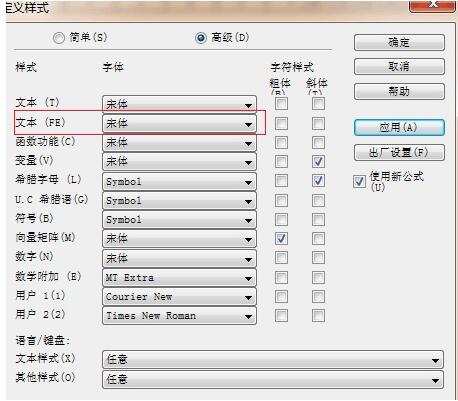458x401 pixels.
Task: Open the 希腊字母(L) Symbol font dropdown
Action: point(179,182)
